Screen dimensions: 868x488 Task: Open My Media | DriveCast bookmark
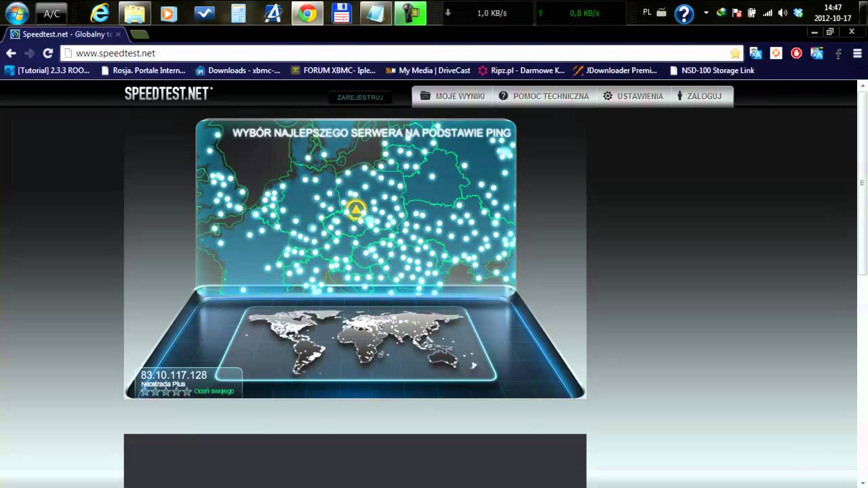tap(429, 70)
